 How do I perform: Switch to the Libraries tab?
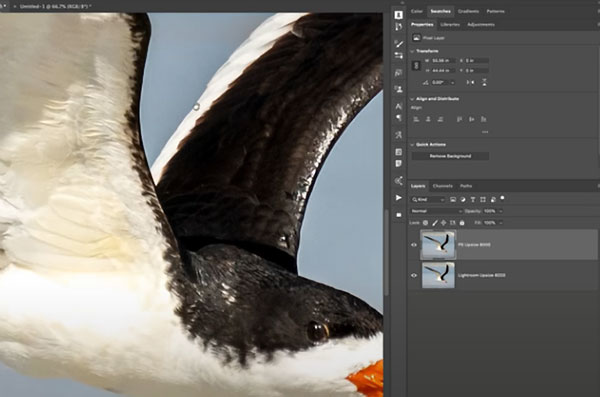coord(450,25)
